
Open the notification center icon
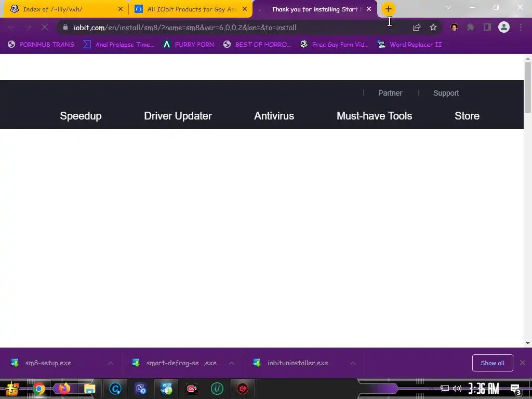(515, 389)
